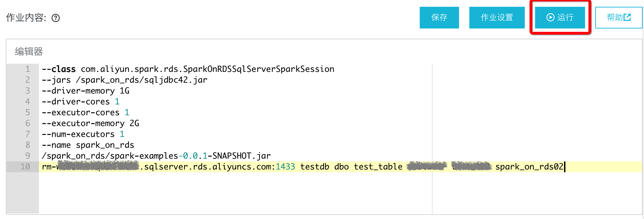The width and height of the screenshot is (644, 219).
Task: Click spark_on_rds02 at end of line 10
Action: click(529, 167)
